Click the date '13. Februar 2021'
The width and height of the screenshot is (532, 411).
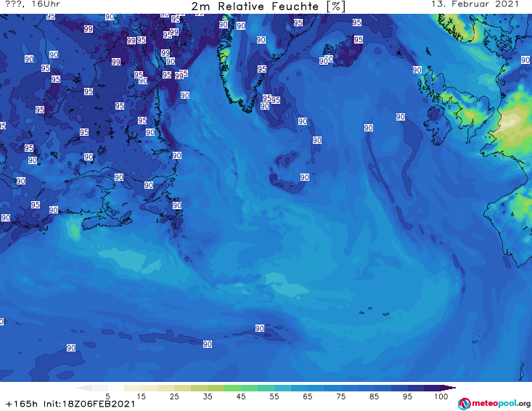click(475, 4)
